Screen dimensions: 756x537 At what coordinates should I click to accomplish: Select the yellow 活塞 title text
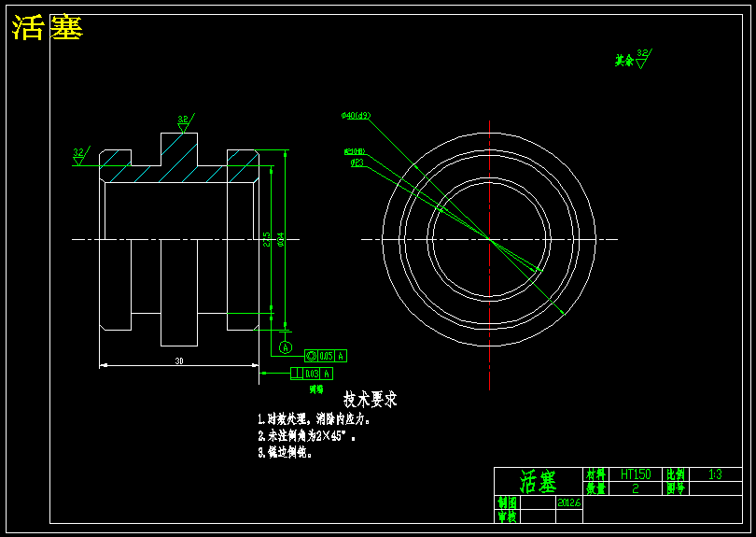click(48, 27)
